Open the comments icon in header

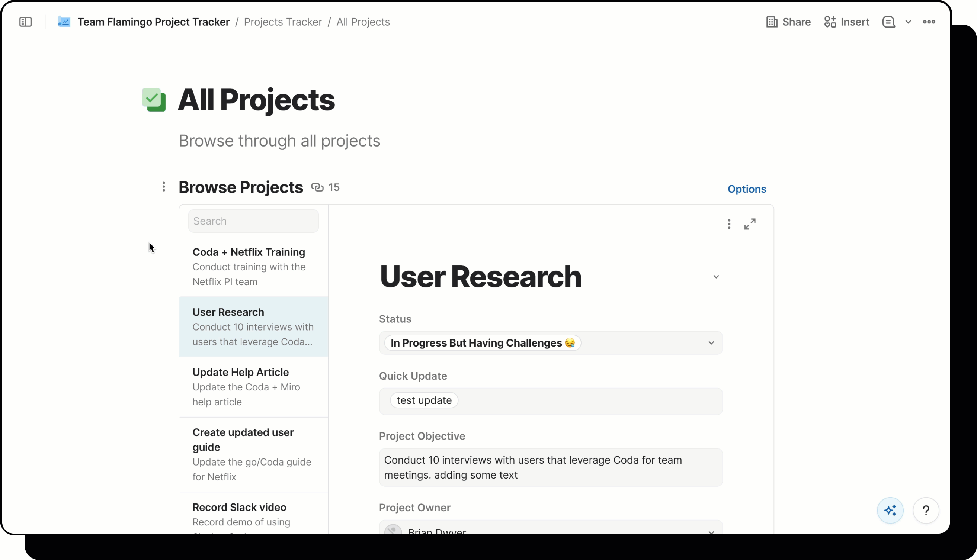(x=888, y=22)
